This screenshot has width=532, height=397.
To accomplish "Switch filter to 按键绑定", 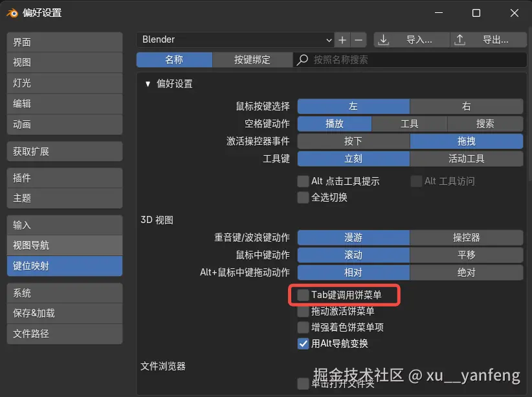I will coord(252,60).
